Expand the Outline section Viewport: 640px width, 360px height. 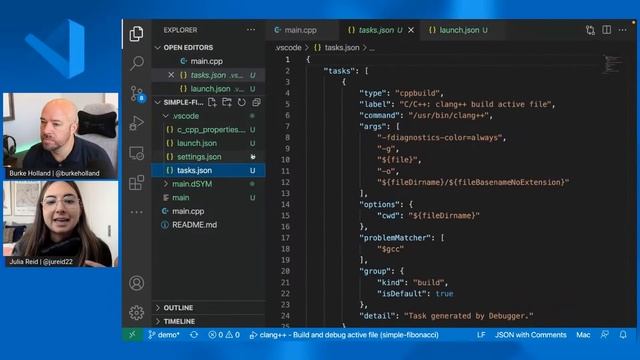click(x=208, y=308)
